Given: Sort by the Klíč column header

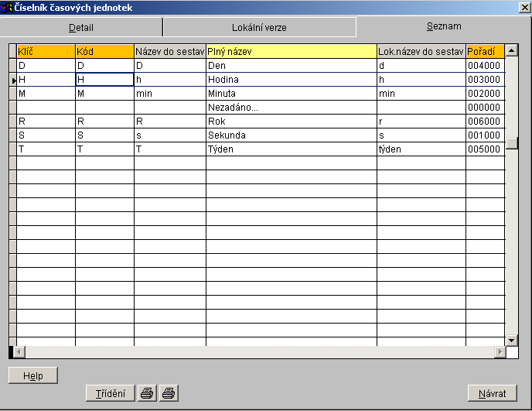Looking at the screenshot, I should (46, 51).
